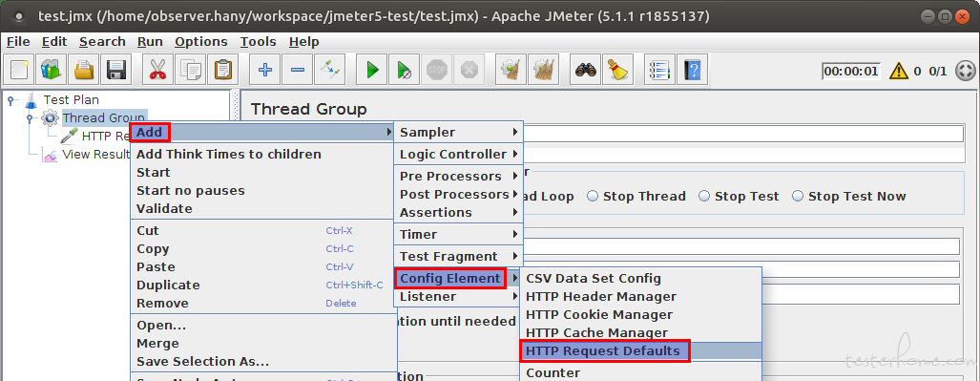Viewport: 980px width, 381px height.
Task: Open the Edit menu
Action: pos(54,42)
